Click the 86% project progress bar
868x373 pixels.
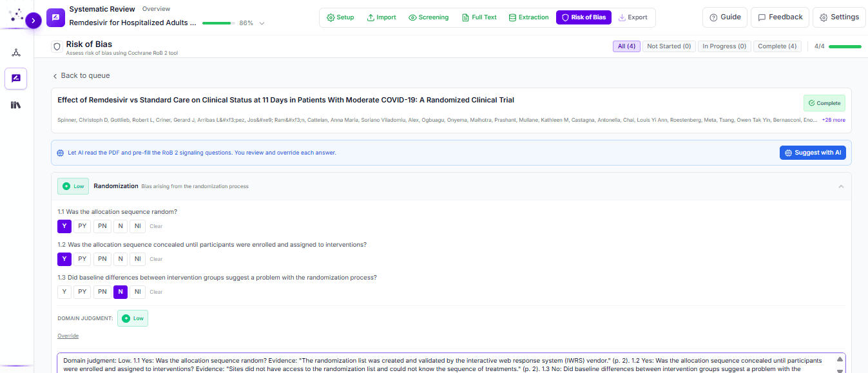pos(218,23)
